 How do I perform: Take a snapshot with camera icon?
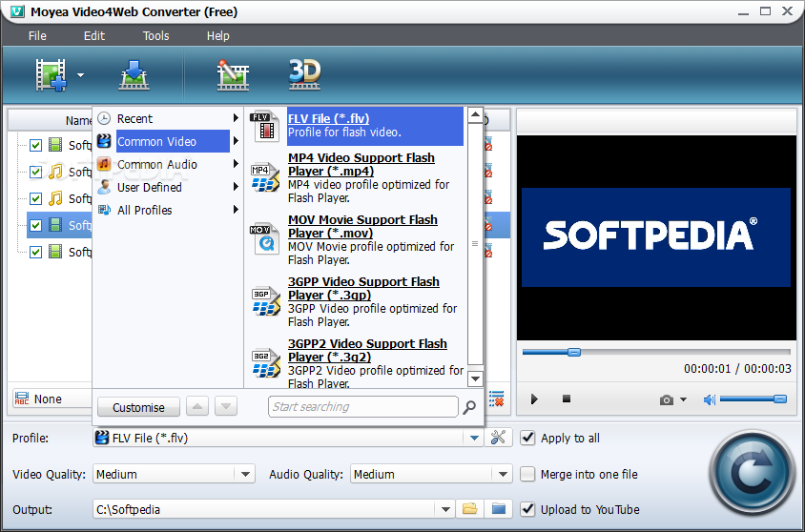tap(667, 399)
